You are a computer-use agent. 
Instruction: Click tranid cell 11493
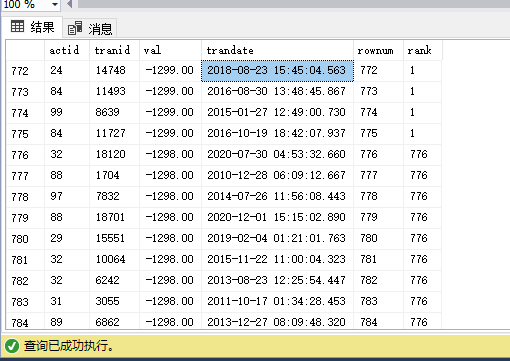(114, 92)
